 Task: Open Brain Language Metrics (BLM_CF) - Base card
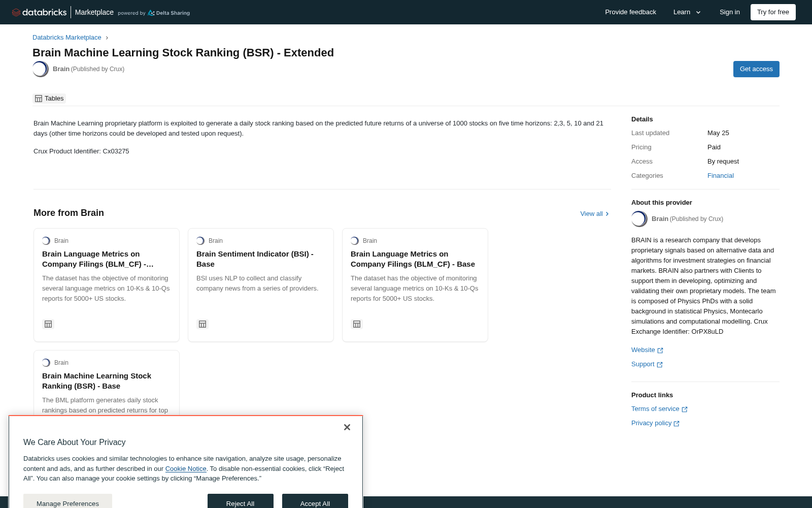point(415,285)
